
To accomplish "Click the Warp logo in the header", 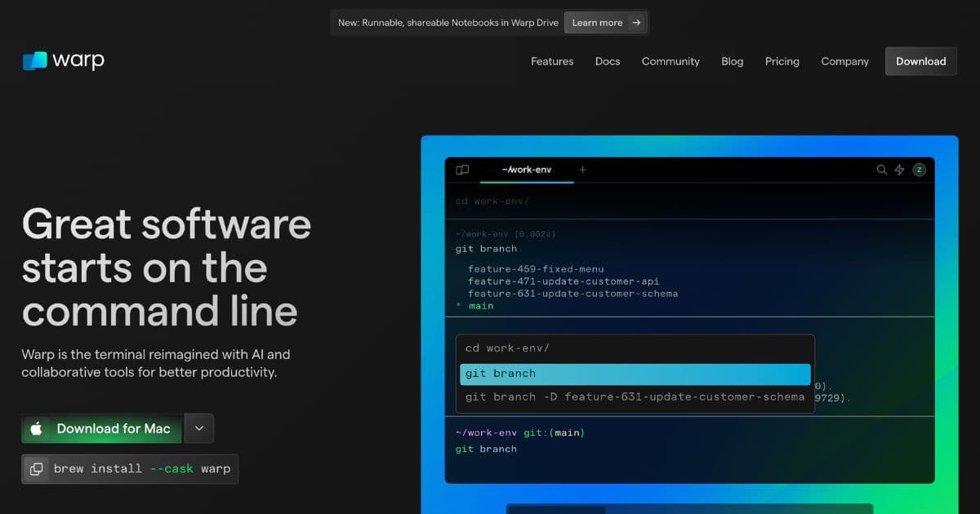I will point(64,60).
